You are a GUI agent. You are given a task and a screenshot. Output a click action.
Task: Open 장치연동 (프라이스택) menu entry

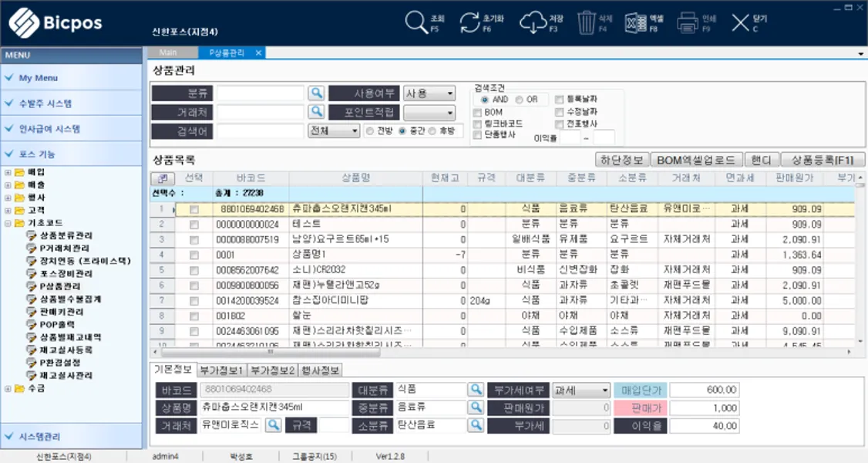pyautogui.click(x=86, y=261)
